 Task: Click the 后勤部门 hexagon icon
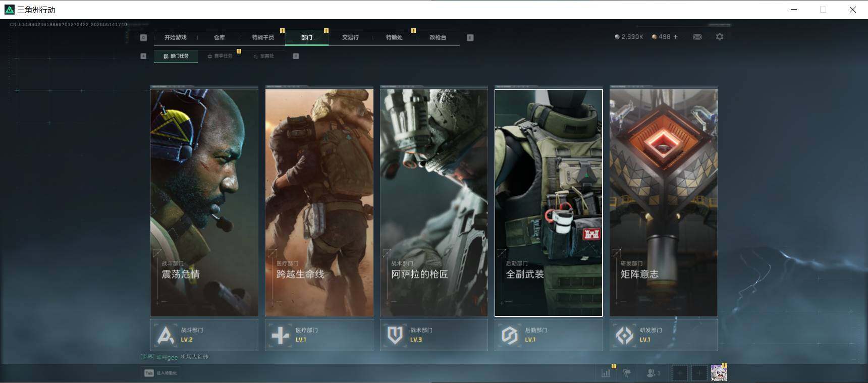click(x=510, y=335)
